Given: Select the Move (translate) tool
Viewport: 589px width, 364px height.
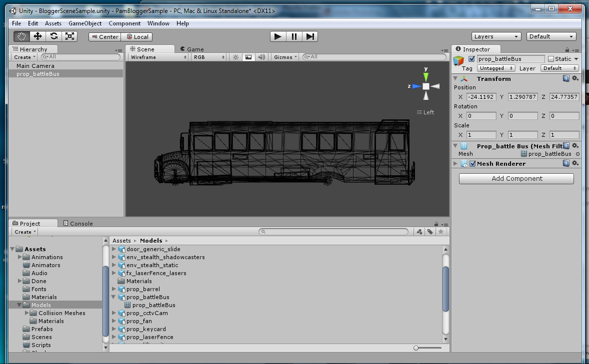Looking at the screenshot, I should (37, 36).
